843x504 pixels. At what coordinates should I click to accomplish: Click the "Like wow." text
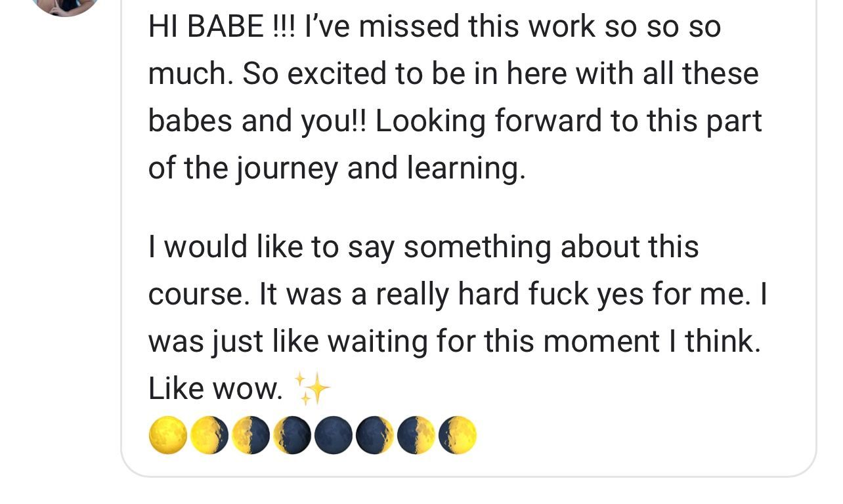coord(215,388)
